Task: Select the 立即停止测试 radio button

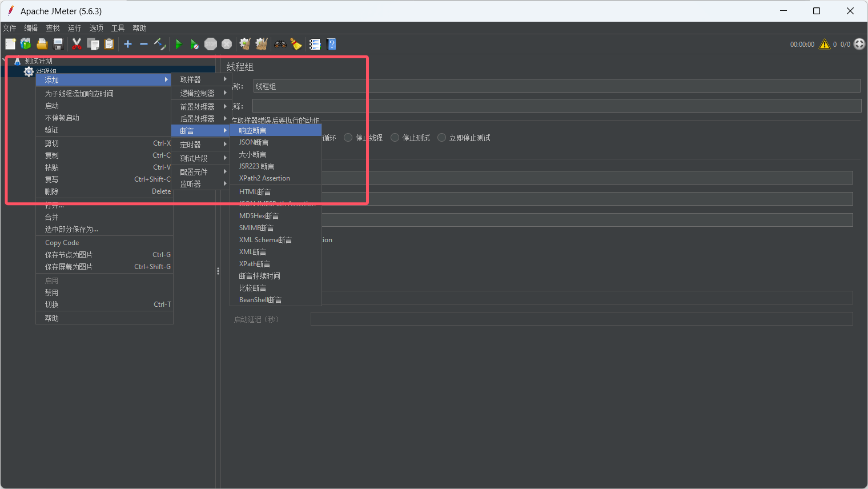Action: coord(441,138)
